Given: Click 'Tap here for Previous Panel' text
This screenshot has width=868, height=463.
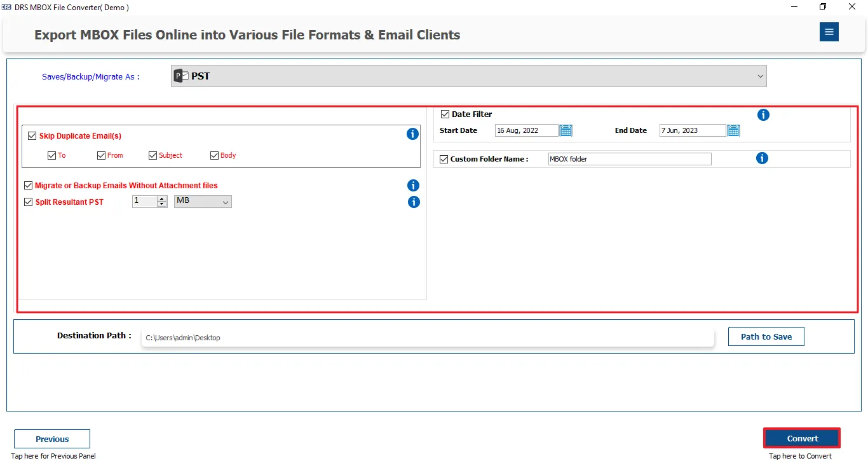Looking at the screenshot, I should 53,456.
